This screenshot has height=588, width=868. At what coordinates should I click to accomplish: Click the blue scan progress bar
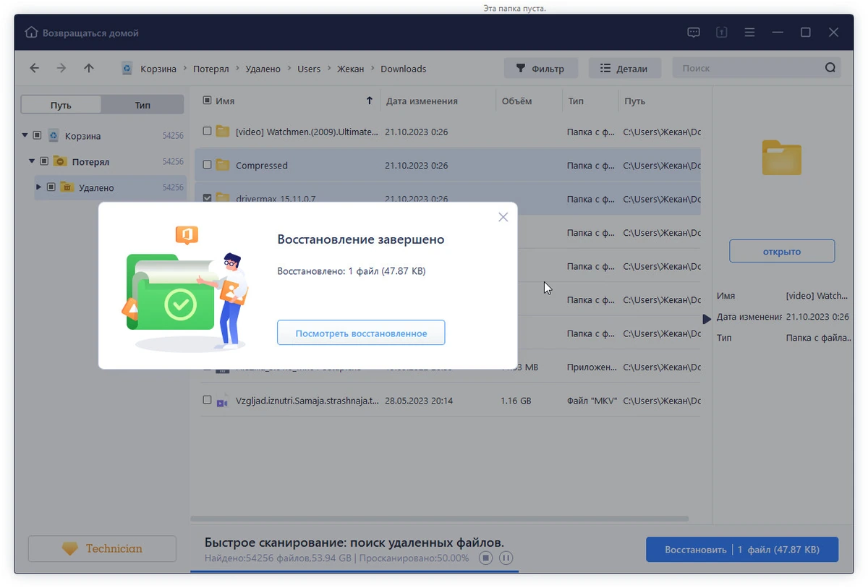point(354,571)
